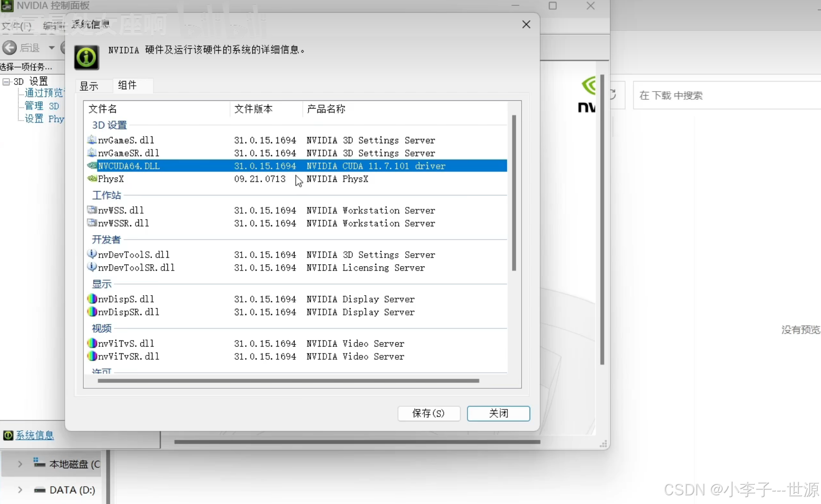Click the local disk C drive icon

pos(39,463)
